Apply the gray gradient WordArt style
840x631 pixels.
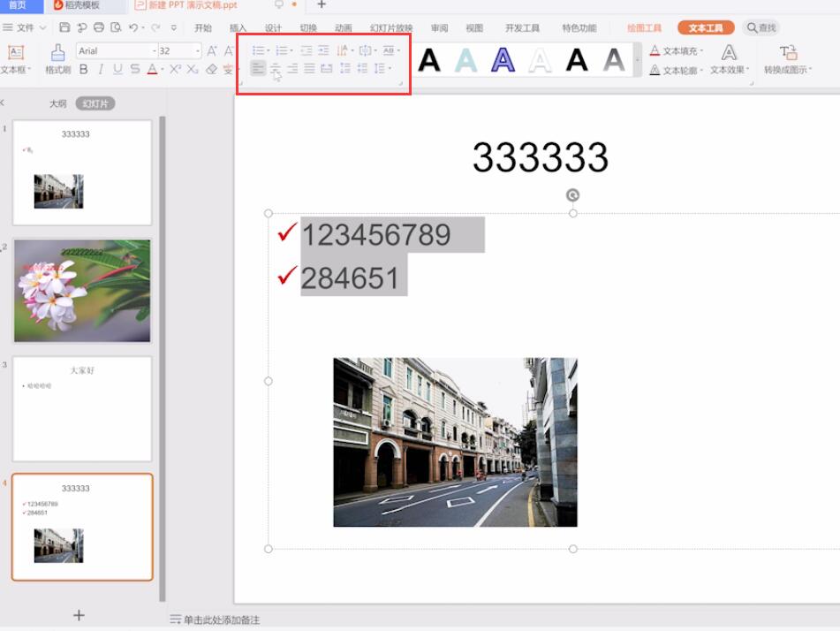coord(614,59)
